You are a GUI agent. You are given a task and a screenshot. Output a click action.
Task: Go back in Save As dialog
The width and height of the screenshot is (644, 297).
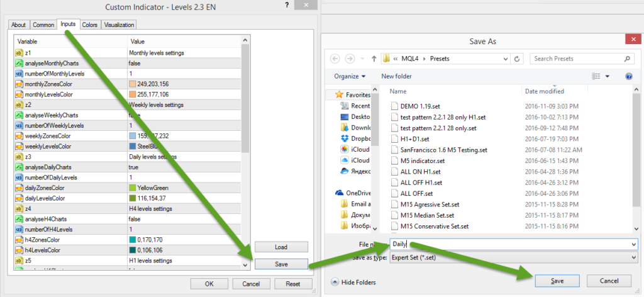[333, 59]
